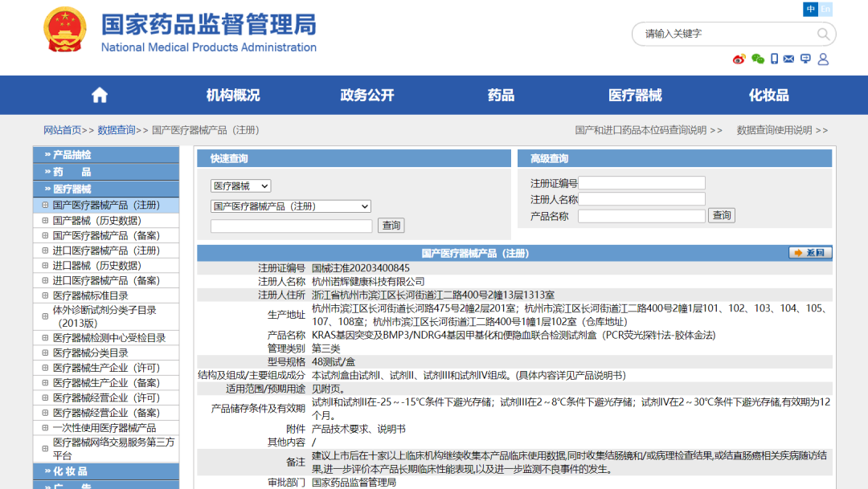The image size is (868, 489).
Task: Open the Weibo social icon
Action: click(x=739, y=59)
